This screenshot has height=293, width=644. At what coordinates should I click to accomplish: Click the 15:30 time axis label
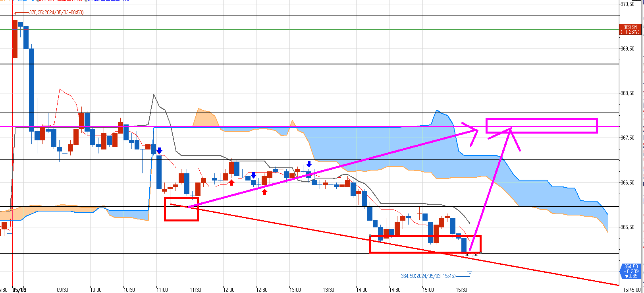click(x=461, y=290)
